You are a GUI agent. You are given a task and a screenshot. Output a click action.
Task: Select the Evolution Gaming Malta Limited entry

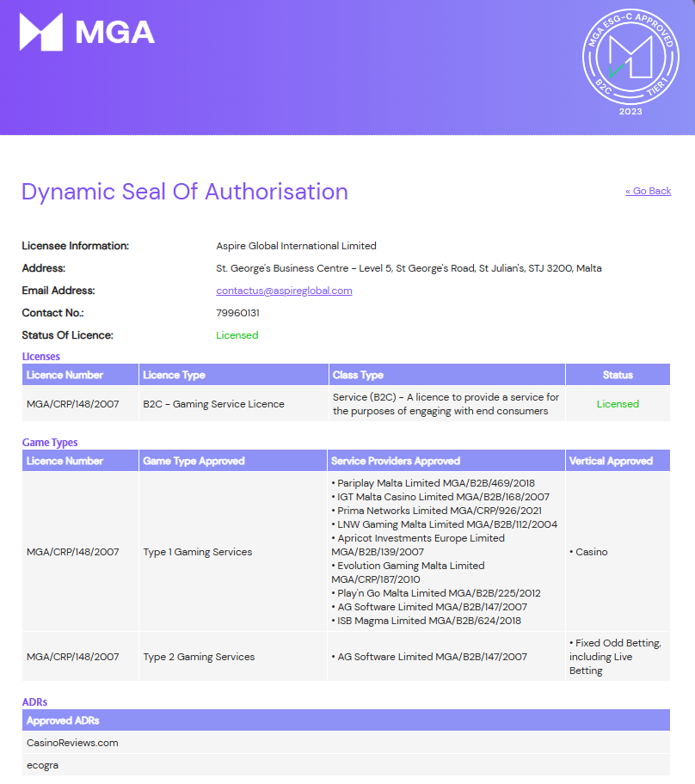tap(409, 573)
